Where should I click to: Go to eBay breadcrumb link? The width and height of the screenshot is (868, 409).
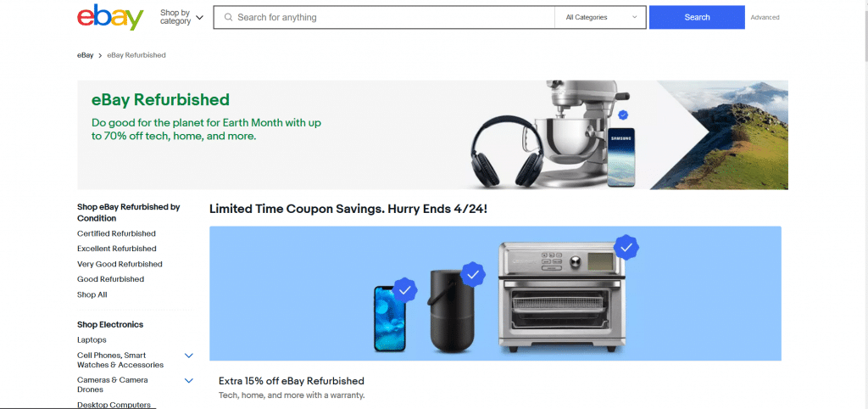[86, 55]
